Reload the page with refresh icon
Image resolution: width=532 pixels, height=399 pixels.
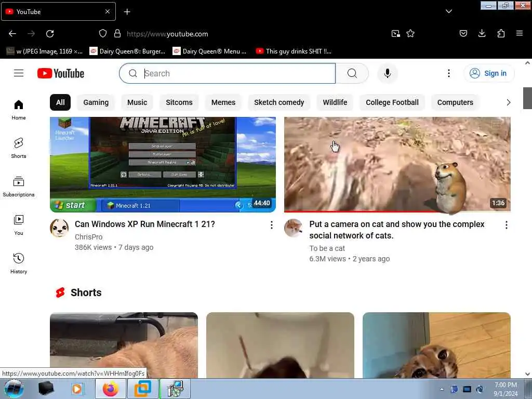(x=50, y=34)
